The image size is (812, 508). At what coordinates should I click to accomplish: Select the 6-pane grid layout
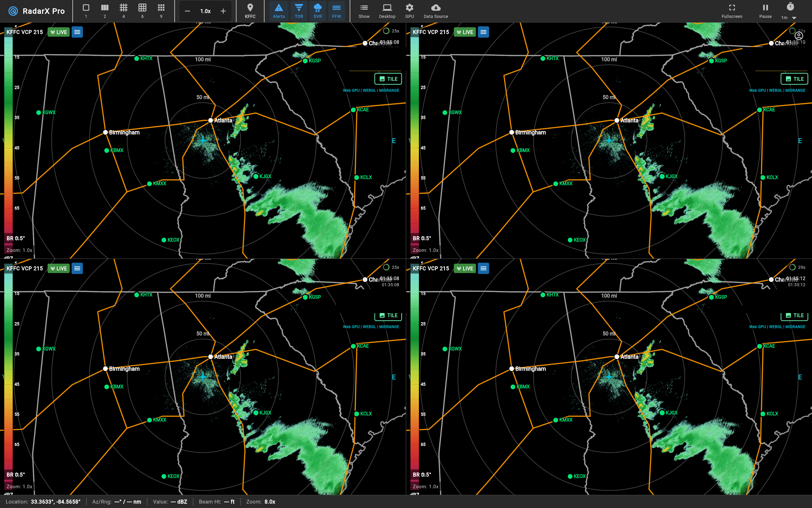(x=142, y=11)
